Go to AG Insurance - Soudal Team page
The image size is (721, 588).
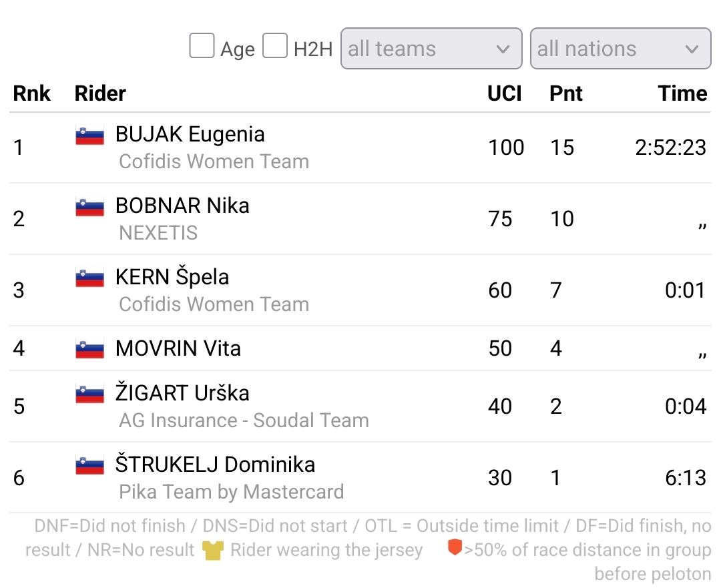coord(244,420)
